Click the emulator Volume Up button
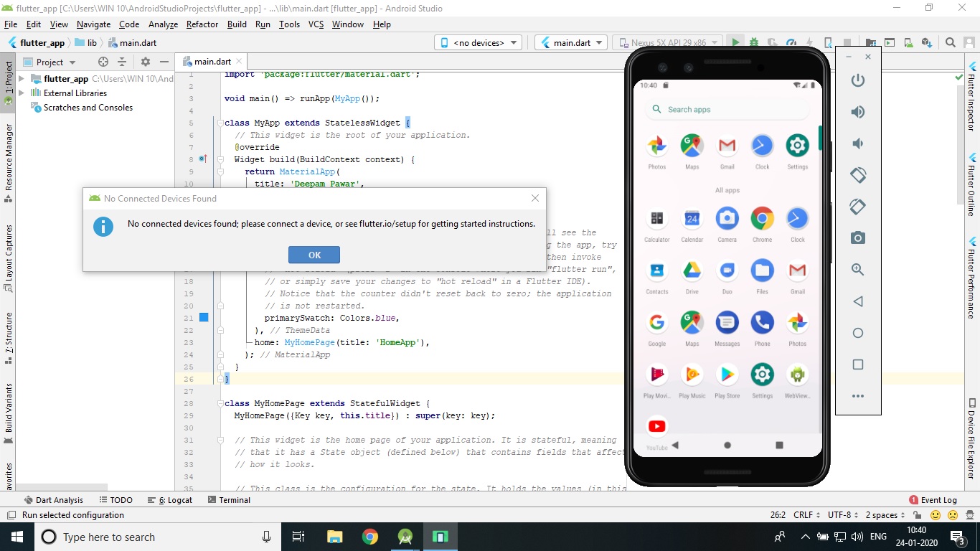Screen dimensions: 980x551 858,112
